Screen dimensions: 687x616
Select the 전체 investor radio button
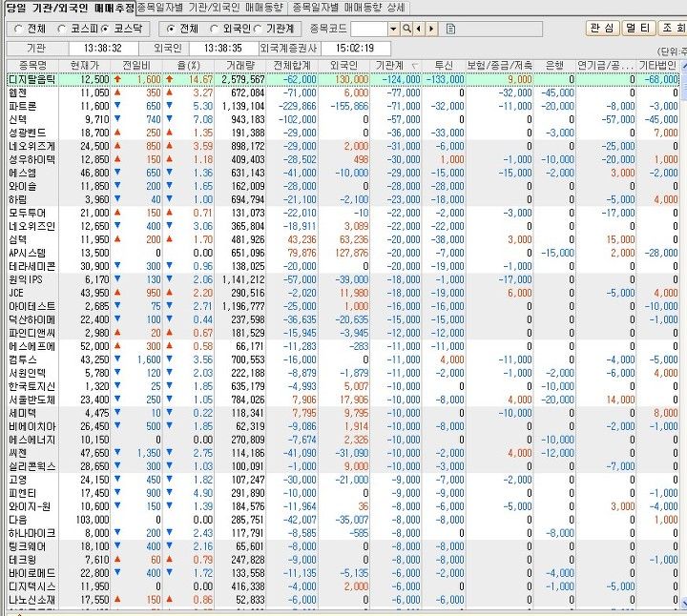click(171, 29)
